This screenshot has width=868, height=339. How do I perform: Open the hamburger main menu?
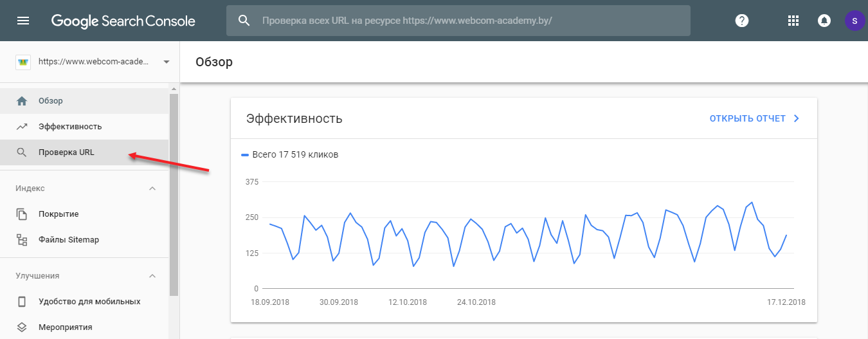23,21
